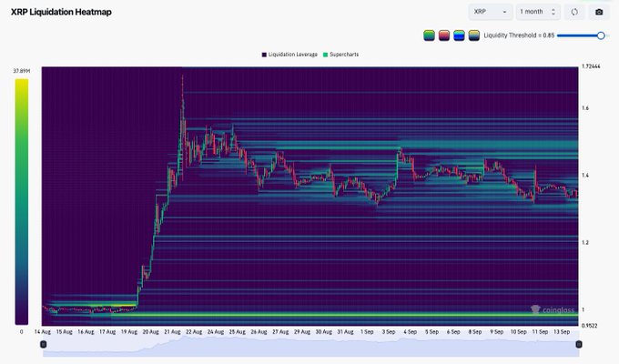The width and height of the screenshot is (619, 364).
Task: Open the XRP coin dropdown
Action: click(491, 12)
